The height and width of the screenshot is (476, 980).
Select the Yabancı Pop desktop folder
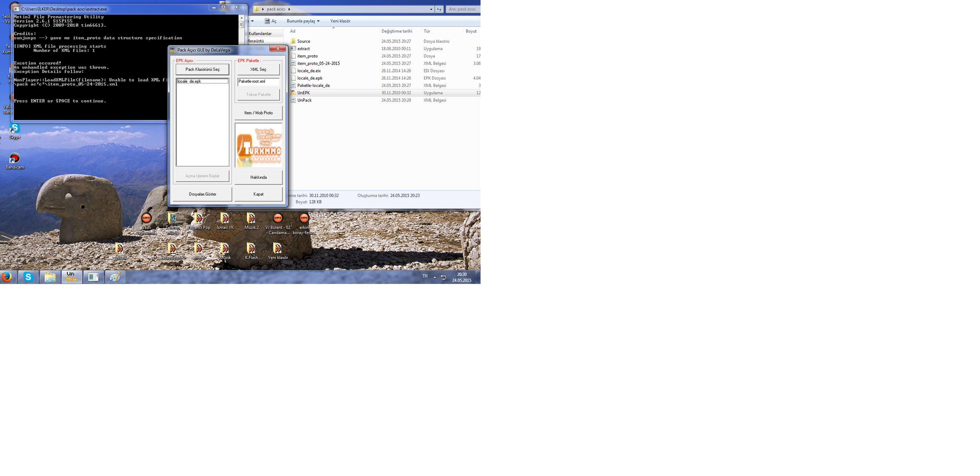pyautogui.click(x=198, y=221)
